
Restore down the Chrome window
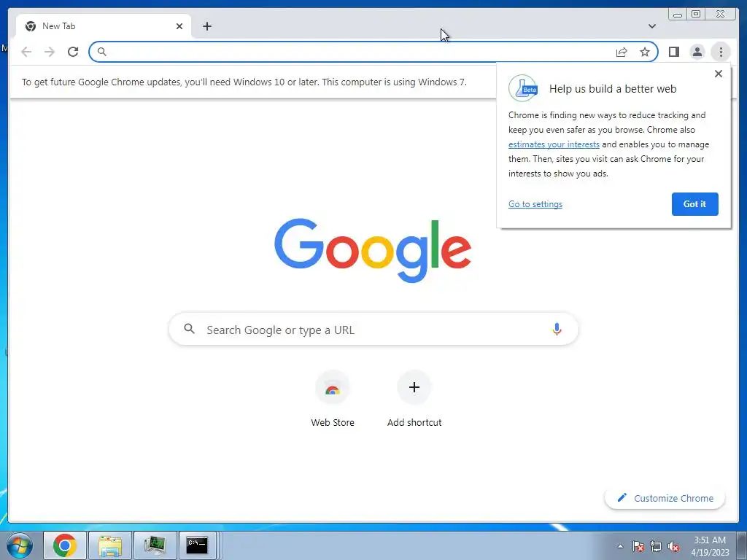point(696,15)
